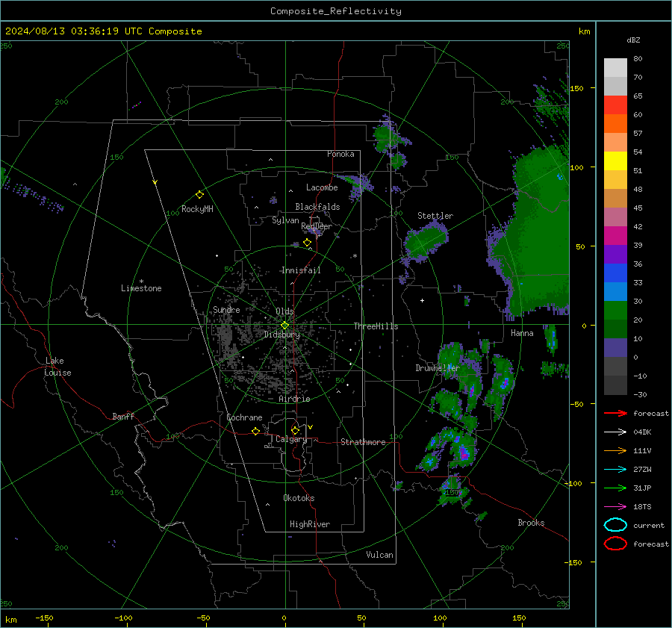Viewport: 672px width, 628px height.
Task: Click the Calgary city label
Action: point(291,439)
